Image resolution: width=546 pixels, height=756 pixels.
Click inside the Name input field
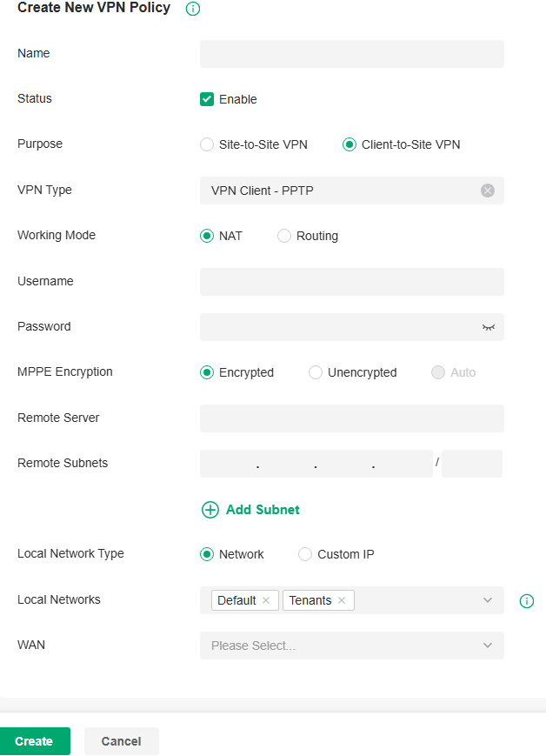coord(351,53)
